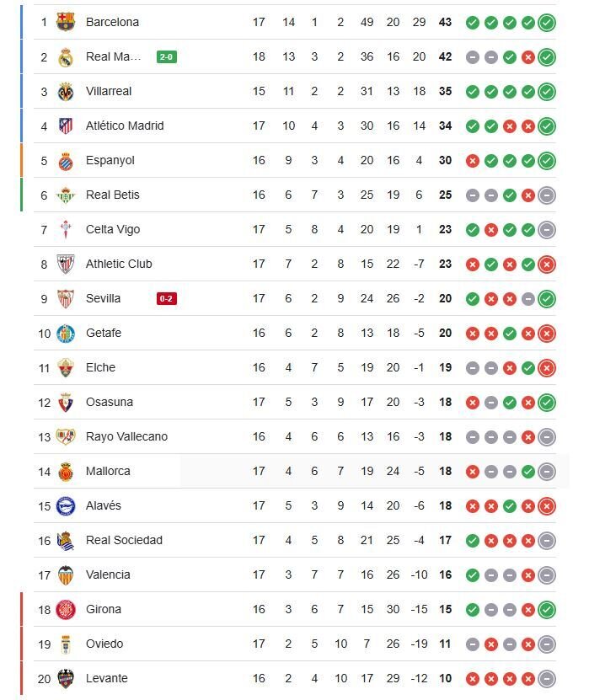Click the Oviedo team badge
The width and height of the screenshot is (605, 700).
click(64, 644)
